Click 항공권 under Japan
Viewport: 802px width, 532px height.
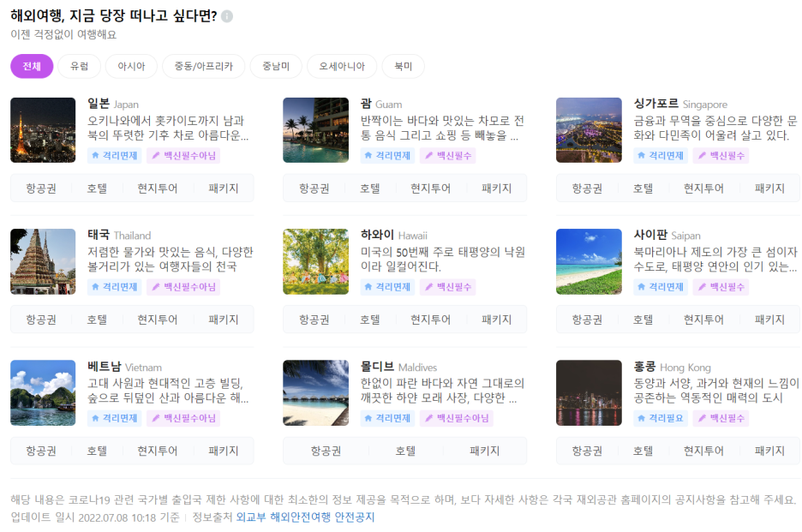[41, 188]
